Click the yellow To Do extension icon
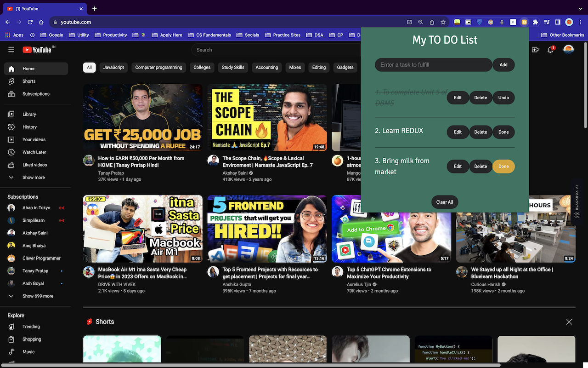588x368 pixels. click(524, 22)
